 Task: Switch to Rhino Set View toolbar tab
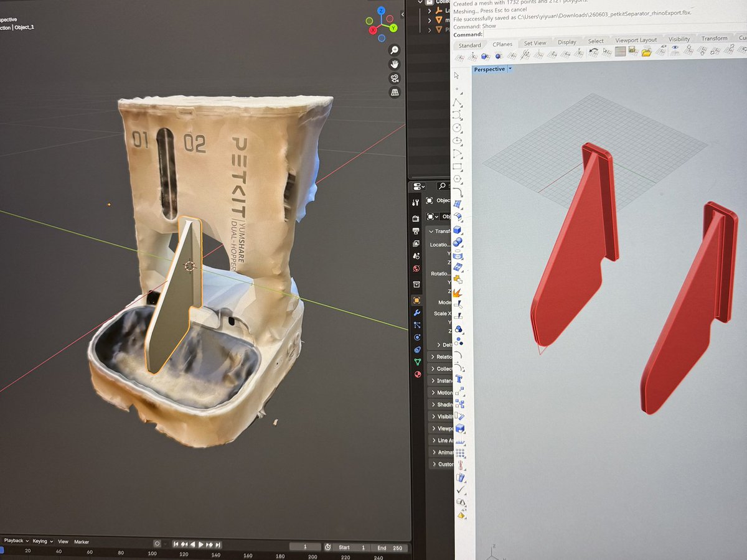(535, 43)
